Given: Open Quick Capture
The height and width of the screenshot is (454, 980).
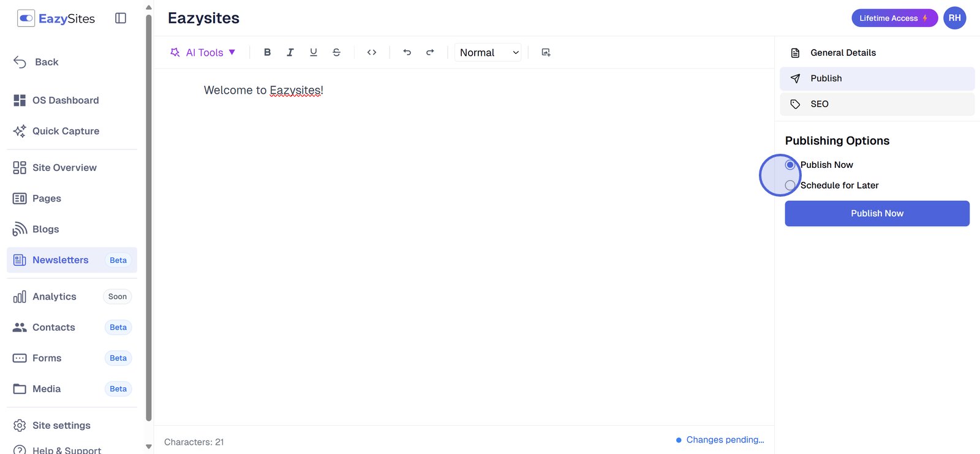Looking at the screenshot, I should pyautogui.click(x=72, y=131).
